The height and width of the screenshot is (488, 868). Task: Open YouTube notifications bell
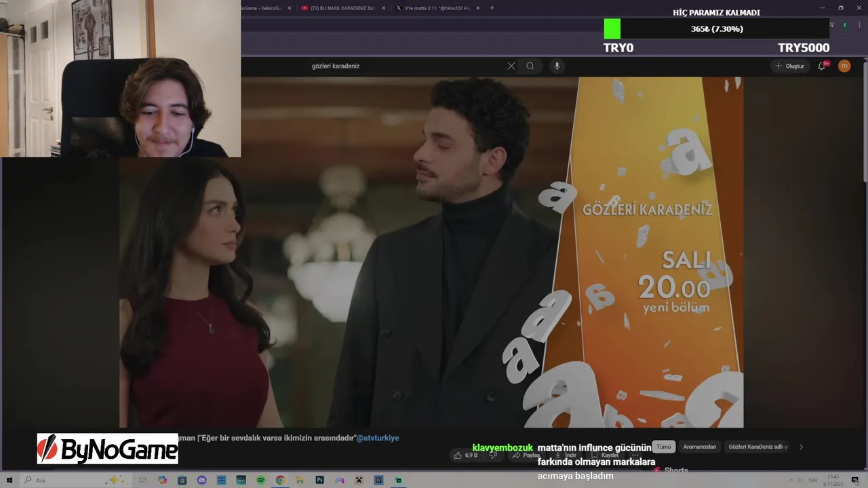822,66
